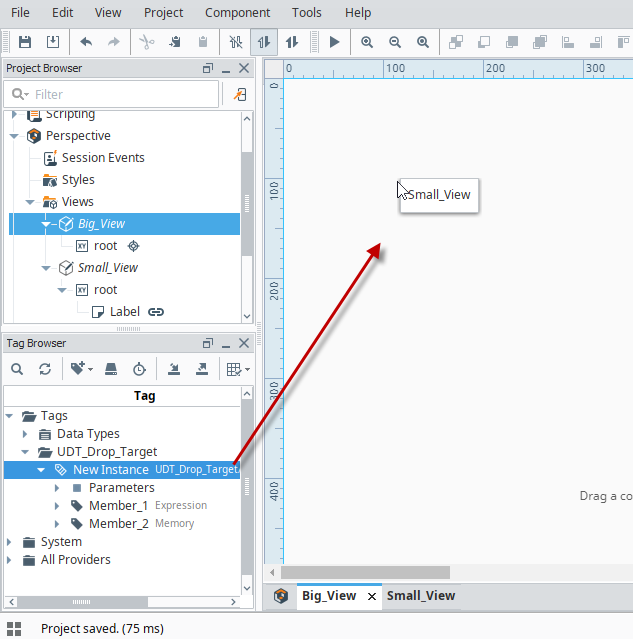Click the Cut scissors icon
This screenshot has height=639, width=633.
click(147, 42)
